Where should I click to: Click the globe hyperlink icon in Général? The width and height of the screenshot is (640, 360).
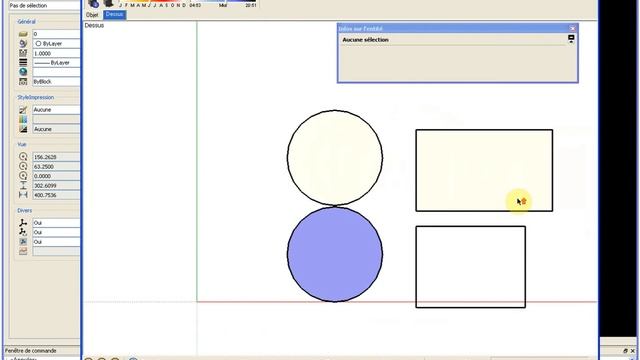23,72
